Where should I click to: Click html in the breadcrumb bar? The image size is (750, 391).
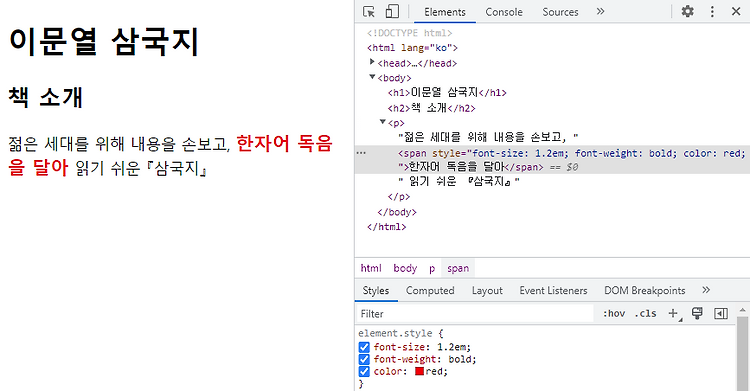pos(371,268)
